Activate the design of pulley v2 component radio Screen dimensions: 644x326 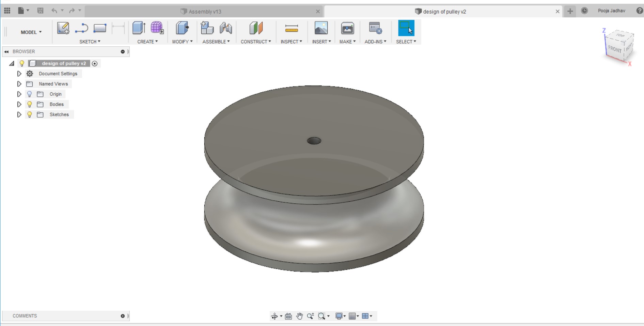[x=95, y=63]
